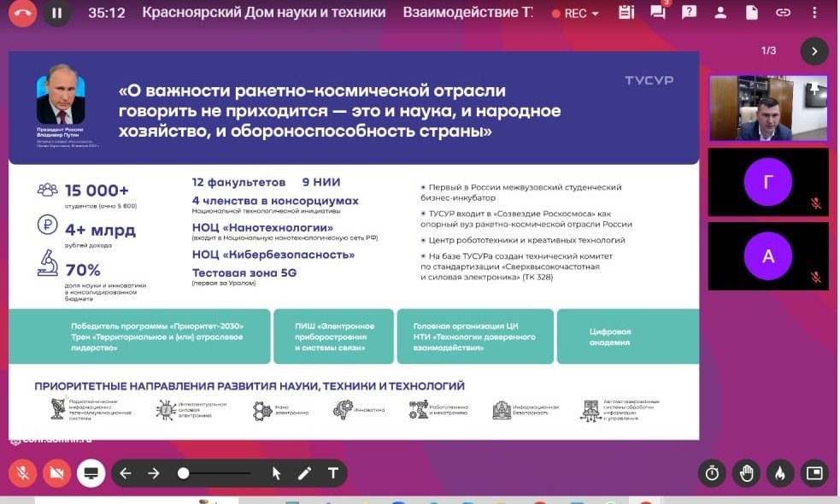The height and width of the screenshot is (504, 840).
Task: Click the automated control systems icon
Action: point(590,411)
